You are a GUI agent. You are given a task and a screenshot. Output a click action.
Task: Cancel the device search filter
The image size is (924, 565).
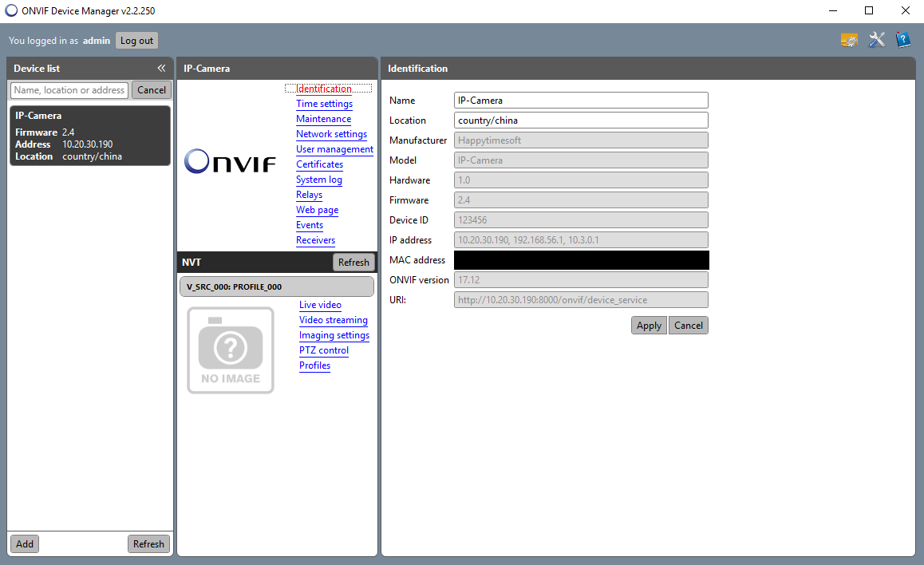pyautogui.click(x=151, y=89)
